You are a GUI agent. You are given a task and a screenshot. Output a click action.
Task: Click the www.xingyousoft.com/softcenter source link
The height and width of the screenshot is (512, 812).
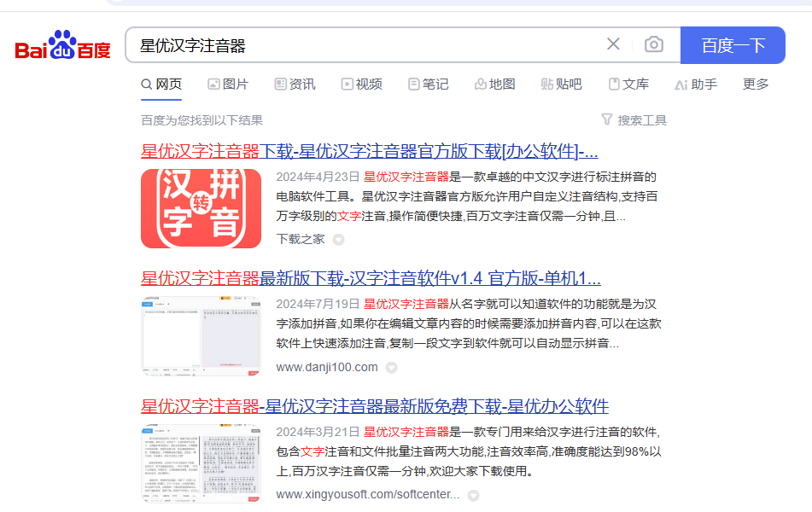(368, 494)
